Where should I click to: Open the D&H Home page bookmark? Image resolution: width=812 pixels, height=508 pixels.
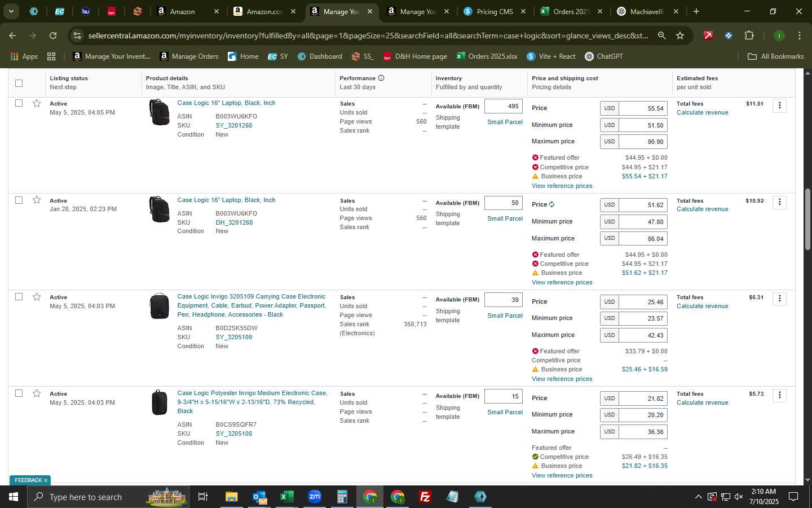[415, 56]
